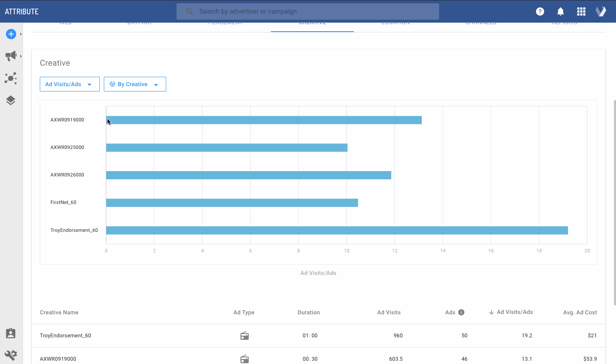Image resolution: width=616 pixels, height=364 pixels.
Task: Open the apps grid icon in the header
Action: (581, 11)
